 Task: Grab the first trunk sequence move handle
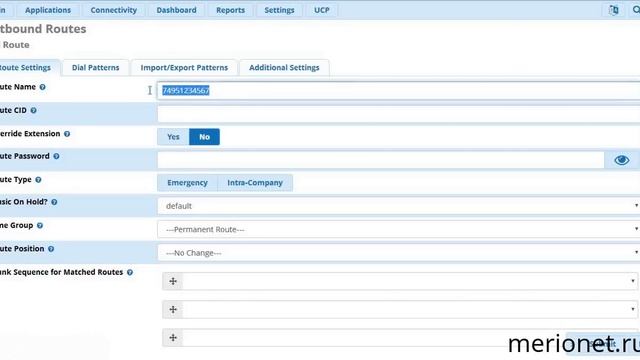pos(173,281)
